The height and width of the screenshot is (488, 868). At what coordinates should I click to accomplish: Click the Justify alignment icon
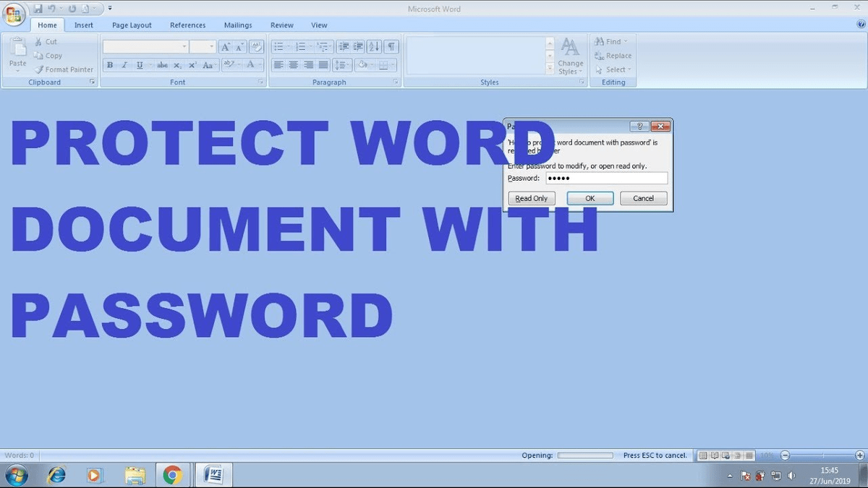323,65
